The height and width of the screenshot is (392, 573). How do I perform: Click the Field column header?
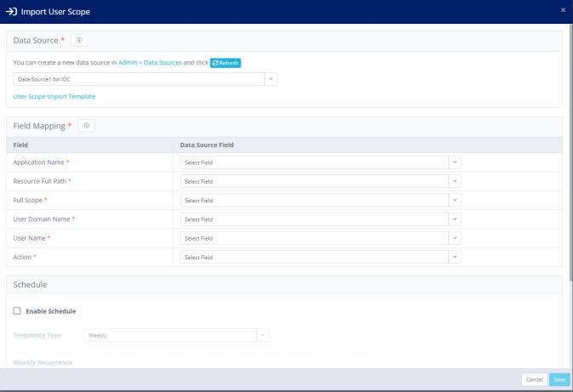(x=20, y=145)
